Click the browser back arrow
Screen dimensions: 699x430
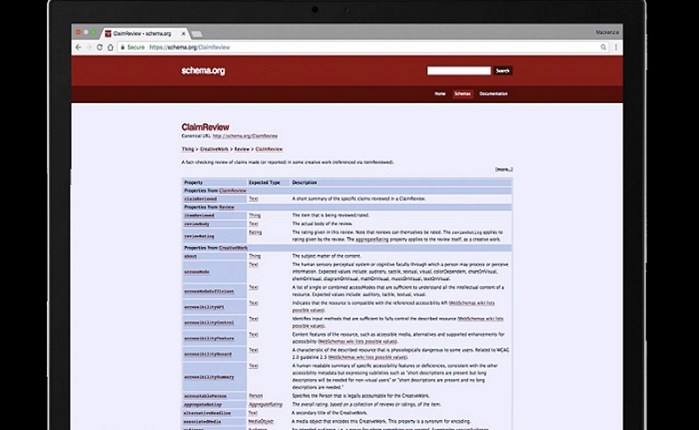pos(78,47)
